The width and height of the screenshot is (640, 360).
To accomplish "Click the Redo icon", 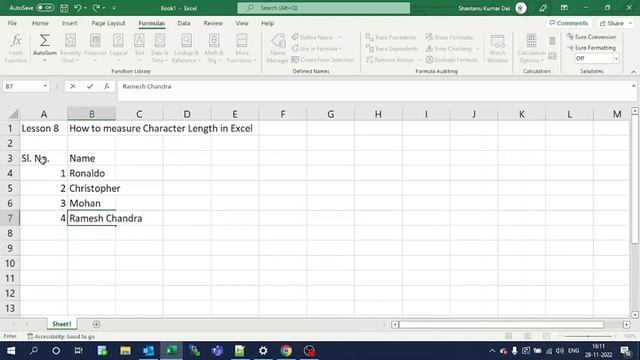I will pos(96,8).
